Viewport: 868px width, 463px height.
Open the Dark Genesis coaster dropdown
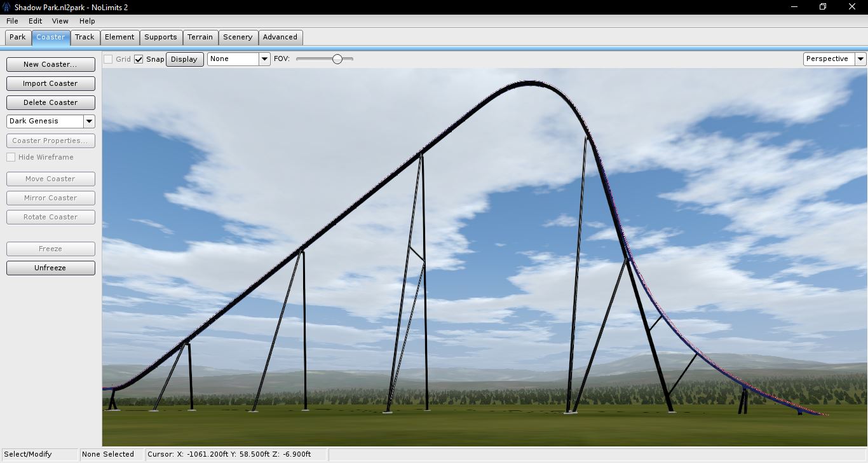89,121
